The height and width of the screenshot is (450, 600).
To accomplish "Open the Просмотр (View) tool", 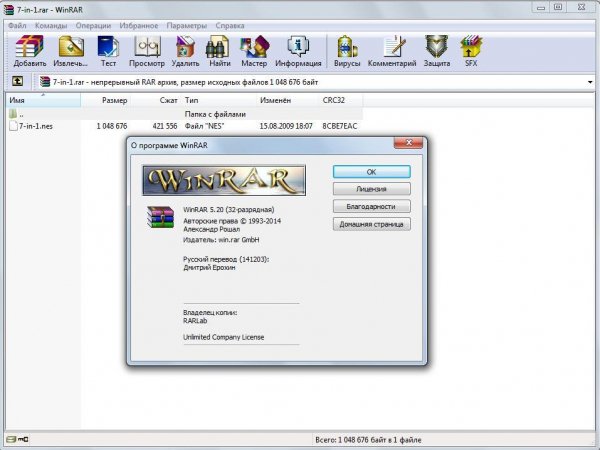I will tap(147, 51).
